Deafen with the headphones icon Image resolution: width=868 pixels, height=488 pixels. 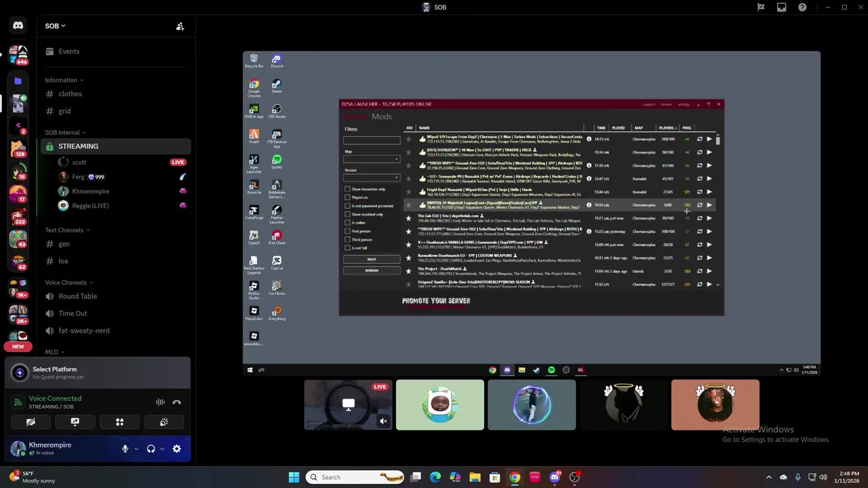pyautogui.click(x=151, y=449)
